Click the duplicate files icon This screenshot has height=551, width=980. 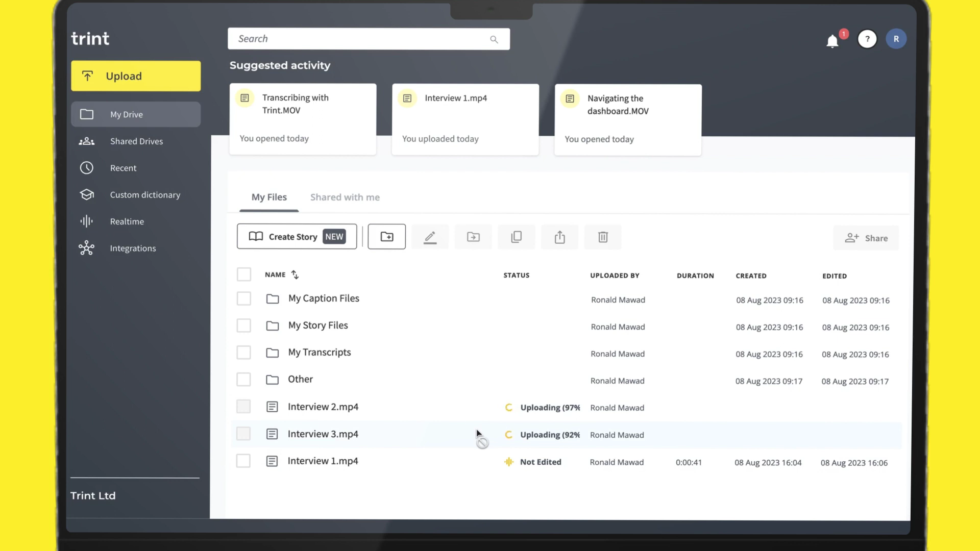tap(516, 237)
